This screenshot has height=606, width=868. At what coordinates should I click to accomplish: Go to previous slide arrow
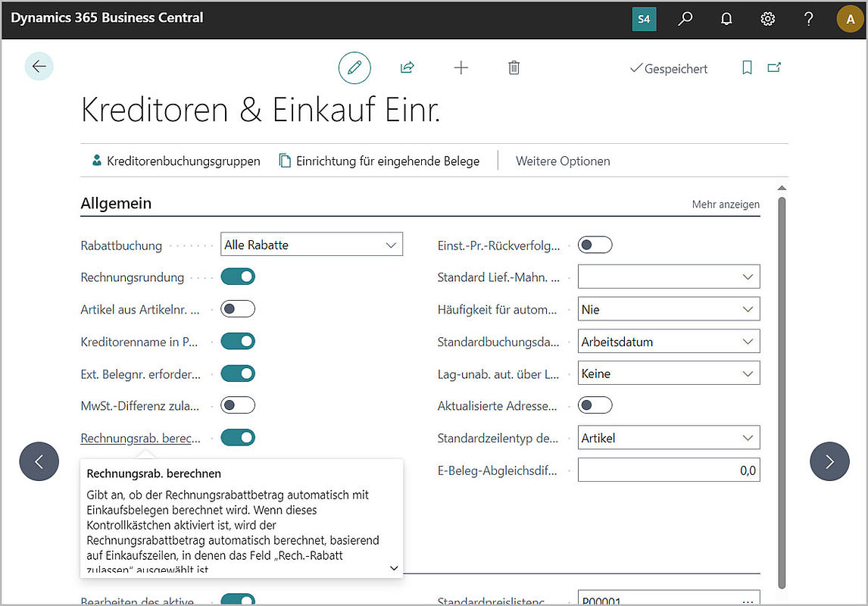coord(39,461)
